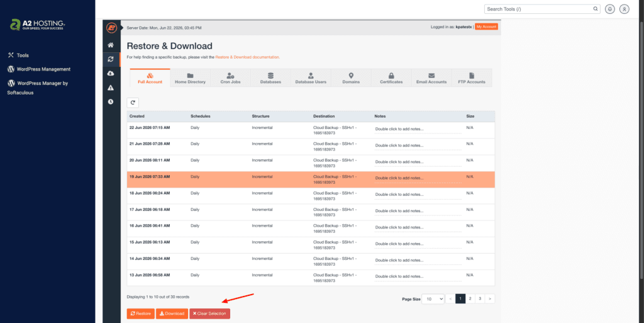
Task: Switch to the Full Account tab
Action: 150,77
